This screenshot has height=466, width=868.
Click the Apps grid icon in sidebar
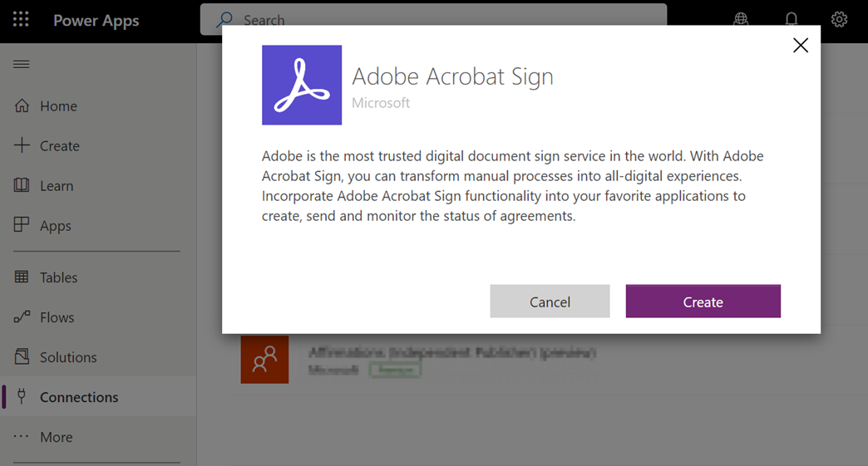pyautogui.click(x=22, y=224)
